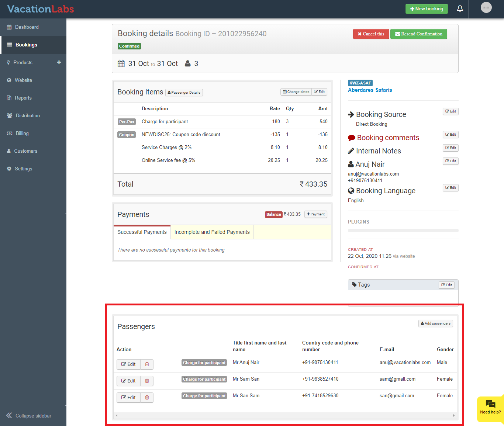
Task: Click the Need help chat widget
Action: 490,408
